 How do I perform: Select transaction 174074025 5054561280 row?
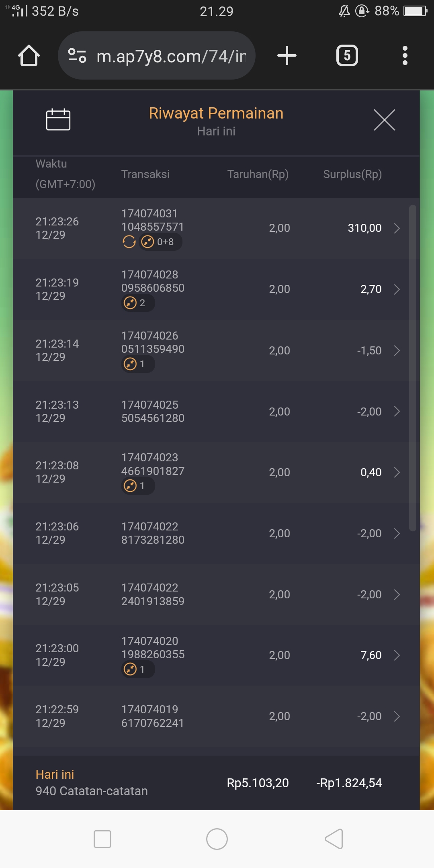click(153, 411)
